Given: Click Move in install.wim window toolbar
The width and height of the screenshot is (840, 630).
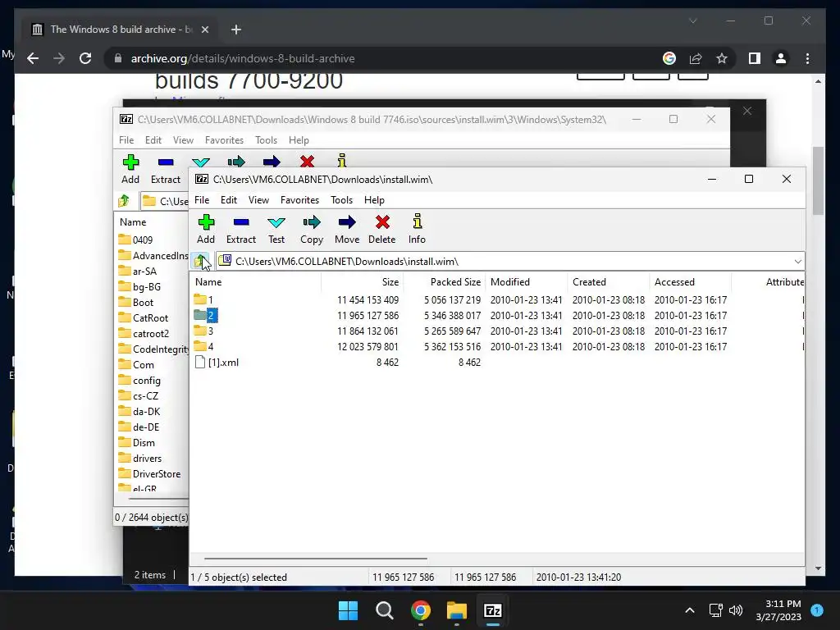Looking at the screenshot, I should (347, 230).
